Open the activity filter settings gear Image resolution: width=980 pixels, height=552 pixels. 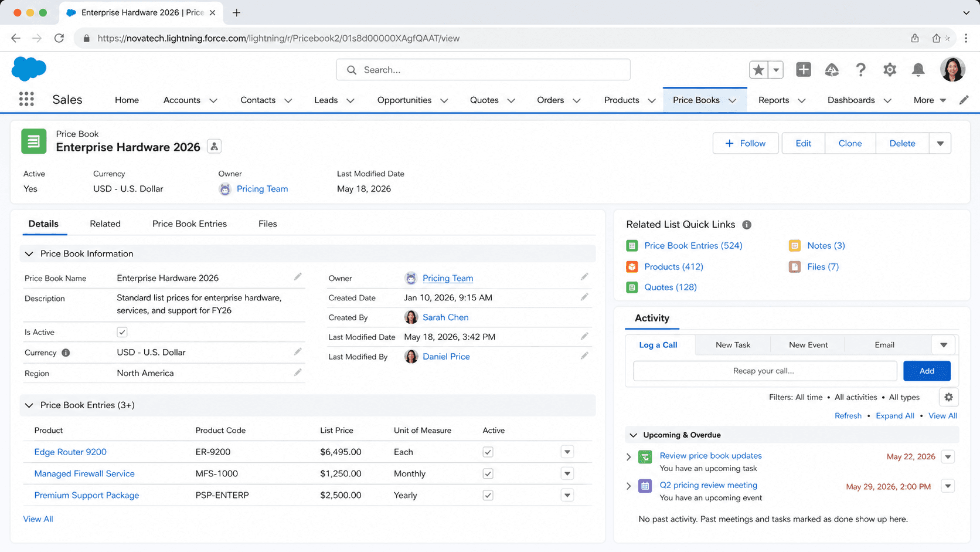948,397
